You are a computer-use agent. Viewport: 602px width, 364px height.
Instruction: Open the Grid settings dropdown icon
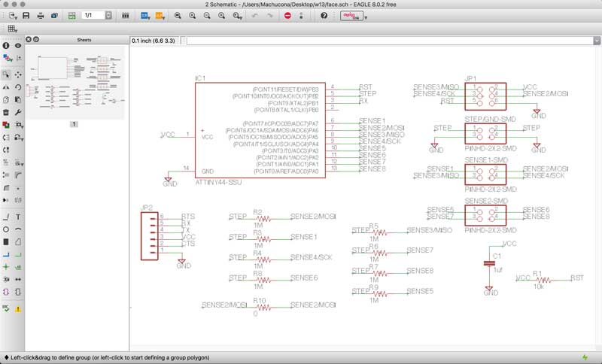[x=12, y=29]
